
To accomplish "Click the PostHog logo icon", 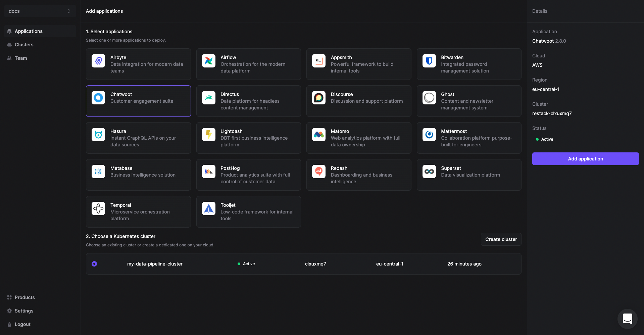I will [x=209, y=172].
